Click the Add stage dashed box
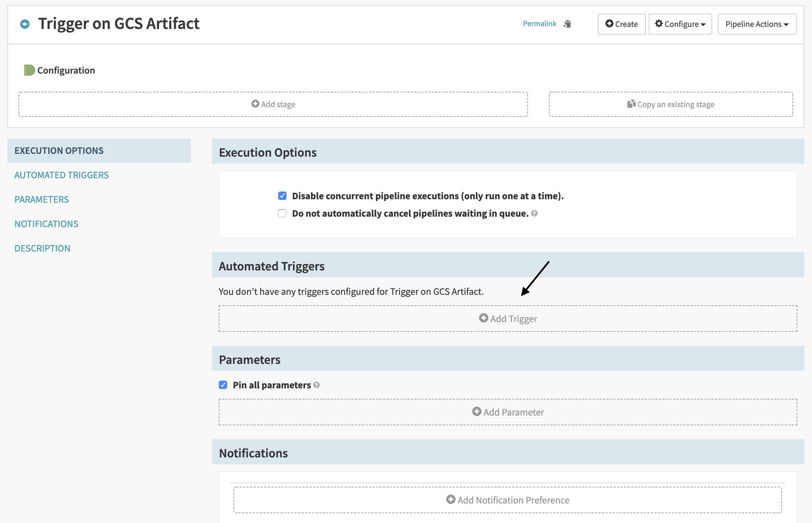Screen dimensions: 812x523 click(273, 104)
